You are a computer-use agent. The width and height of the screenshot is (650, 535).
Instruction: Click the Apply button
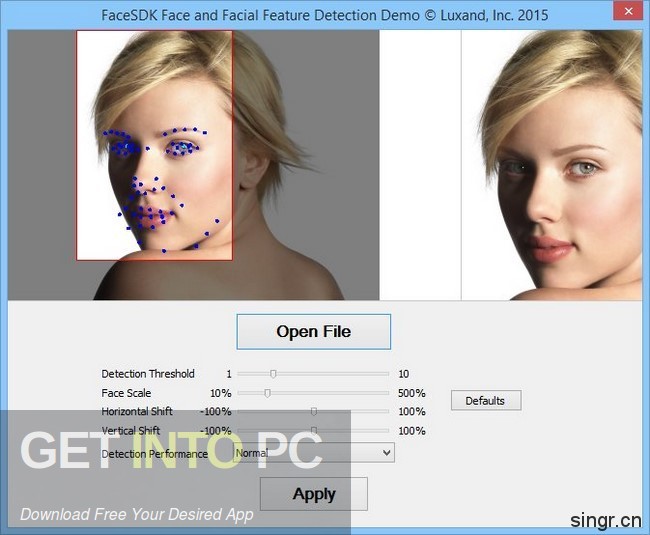314,494
